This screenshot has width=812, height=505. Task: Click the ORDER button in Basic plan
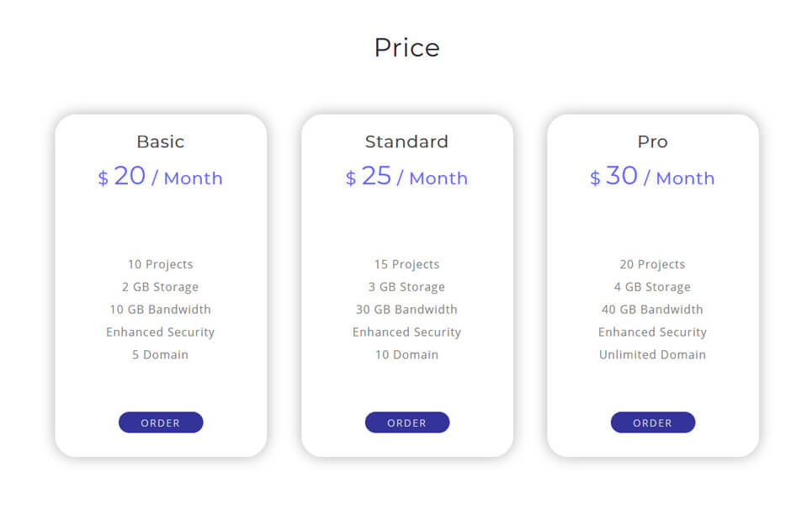pyautogui.click(x=161, y=423)
